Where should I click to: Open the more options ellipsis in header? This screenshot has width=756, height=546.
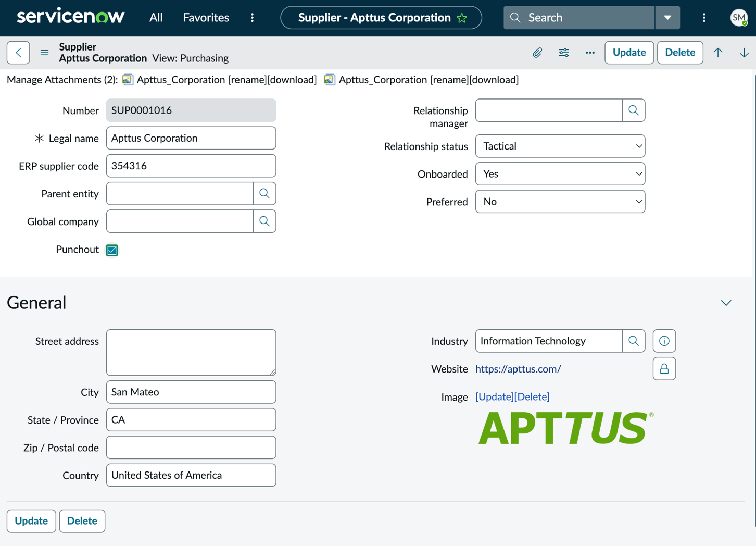coord(590,53)
